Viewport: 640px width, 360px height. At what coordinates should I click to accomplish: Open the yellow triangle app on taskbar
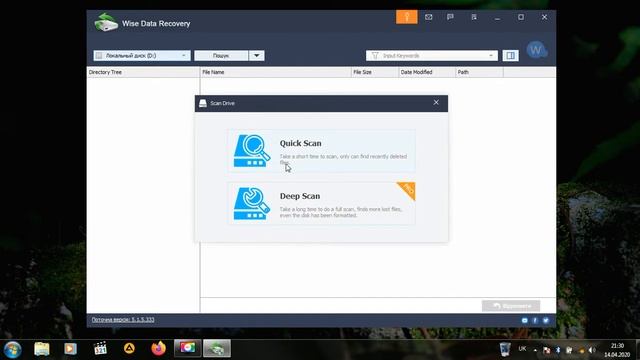(x=129, y=348)
